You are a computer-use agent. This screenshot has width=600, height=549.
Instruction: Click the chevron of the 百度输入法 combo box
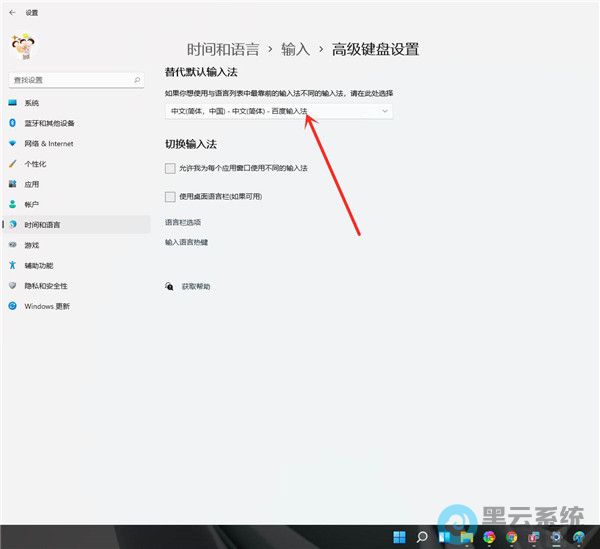(385, 111)
